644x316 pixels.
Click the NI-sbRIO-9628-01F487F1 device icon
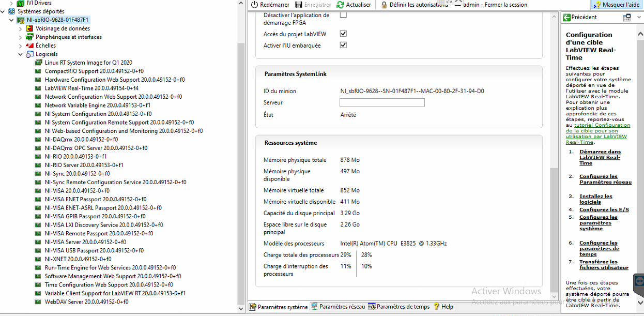pos(21,20)
